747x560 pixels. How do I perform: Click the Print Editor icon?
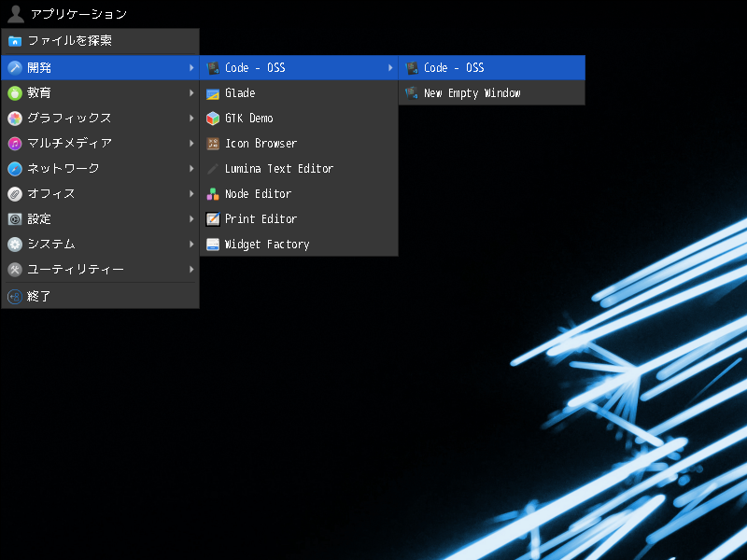[x=213, y=219]
